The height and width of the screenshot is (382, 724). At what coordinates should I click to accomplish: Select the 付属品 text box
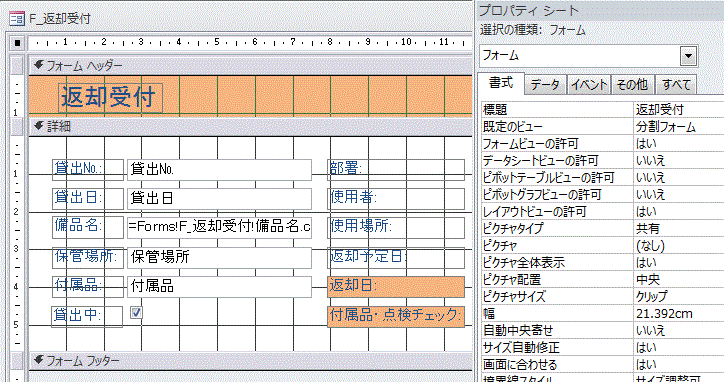(219, 287)
